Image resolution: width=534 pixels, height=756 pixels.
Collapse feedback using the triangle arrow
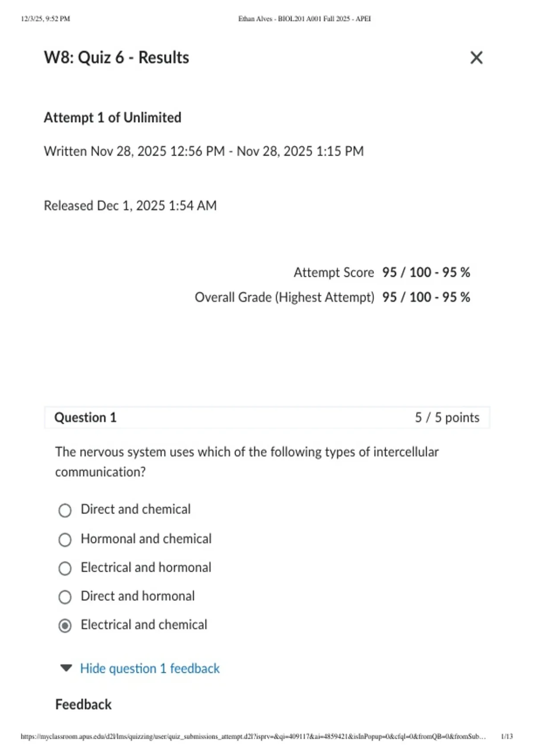(x=66, y=668)
